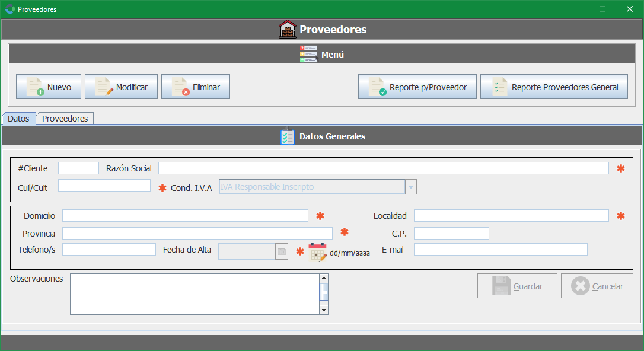Screen dimensions: 644x351
Task: Click the Localidad input field
Action: (511, 216)
